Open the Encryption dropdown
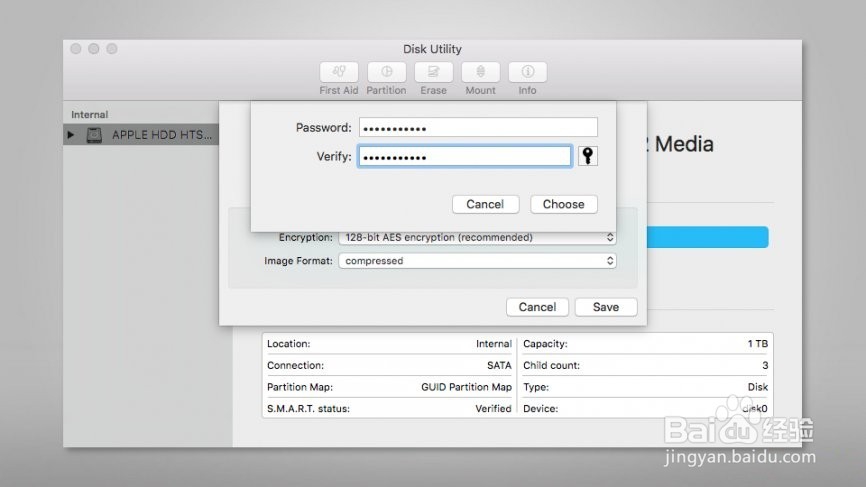The image size is (866, 487). (477, 237)
